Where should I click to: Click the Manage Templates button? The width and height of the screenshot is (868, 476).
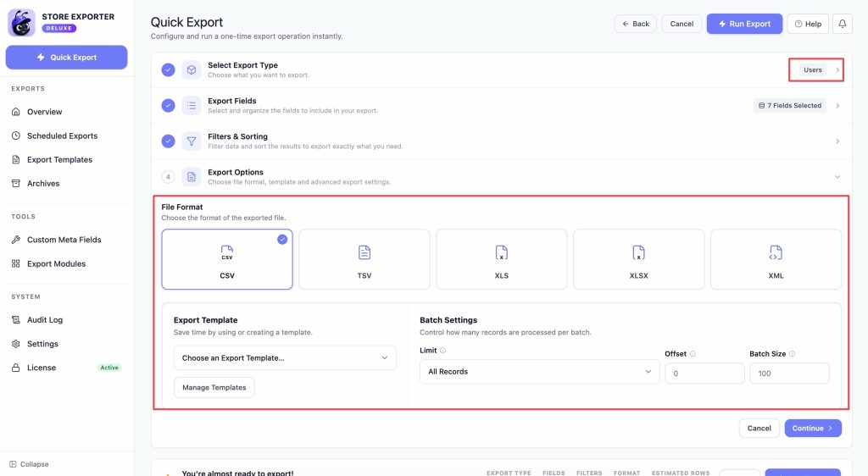point(214,388)
